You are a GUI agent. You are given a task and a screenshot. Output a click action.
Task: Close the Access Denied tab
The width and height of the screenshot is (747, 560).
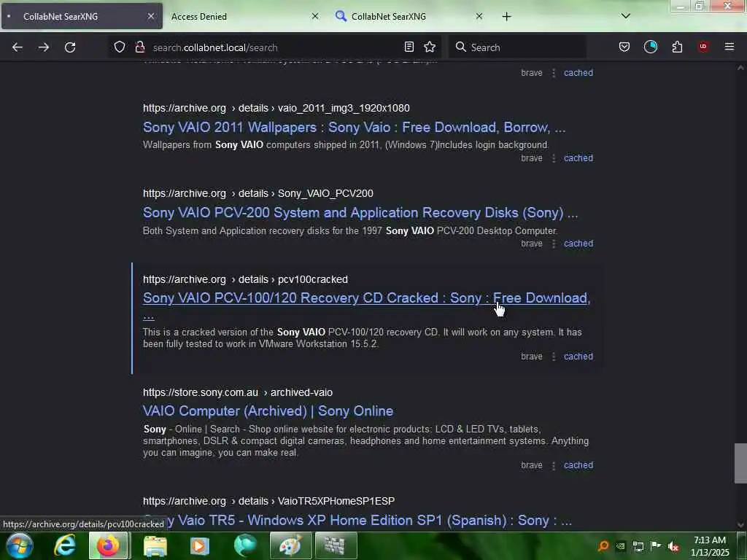[315, 16]
